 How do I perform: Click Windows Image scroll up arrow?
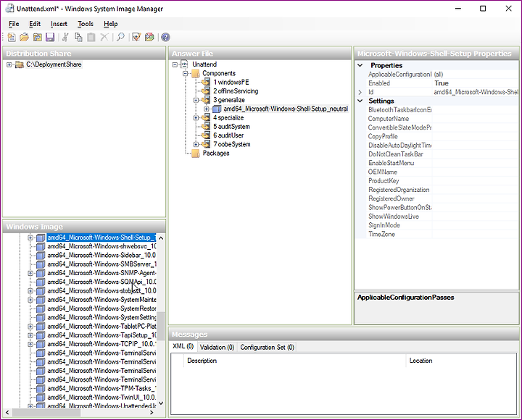161,238
